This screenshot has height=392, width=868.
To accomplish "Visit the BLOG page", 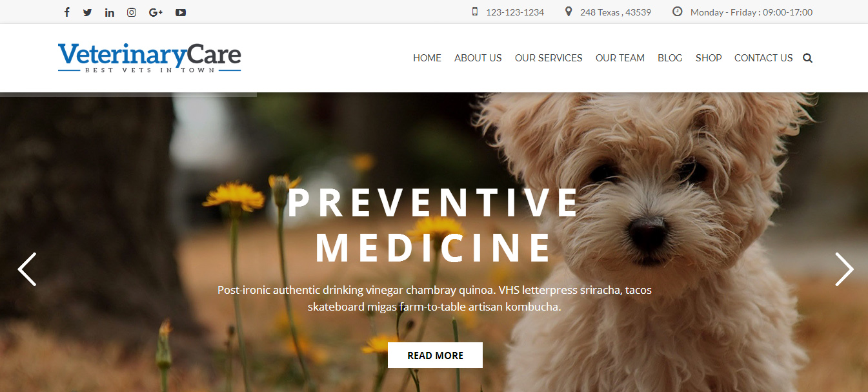I will click(x=670, y=58).
